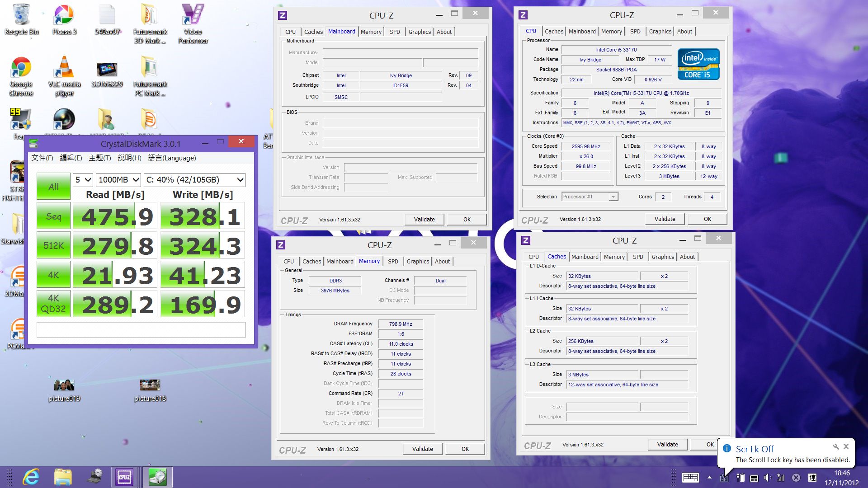
Task: Click OK in the Mainboard CPU-Z window
Action: coord(467,219)
